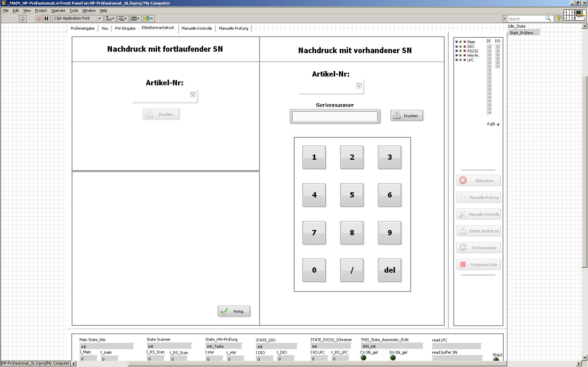Open the Edit menu
Screen dimensions: 588x367
click(16, 10)
